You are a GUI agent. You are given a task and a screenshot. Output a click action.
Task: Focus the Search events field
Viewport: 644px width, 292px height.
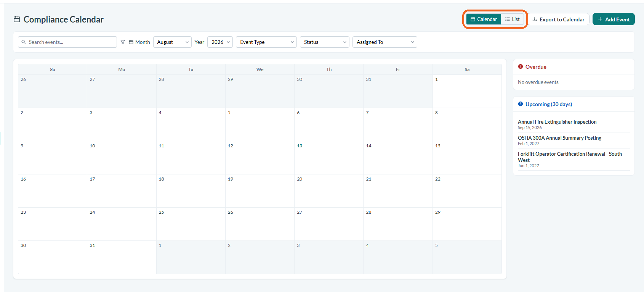click(x=67, y=42)
